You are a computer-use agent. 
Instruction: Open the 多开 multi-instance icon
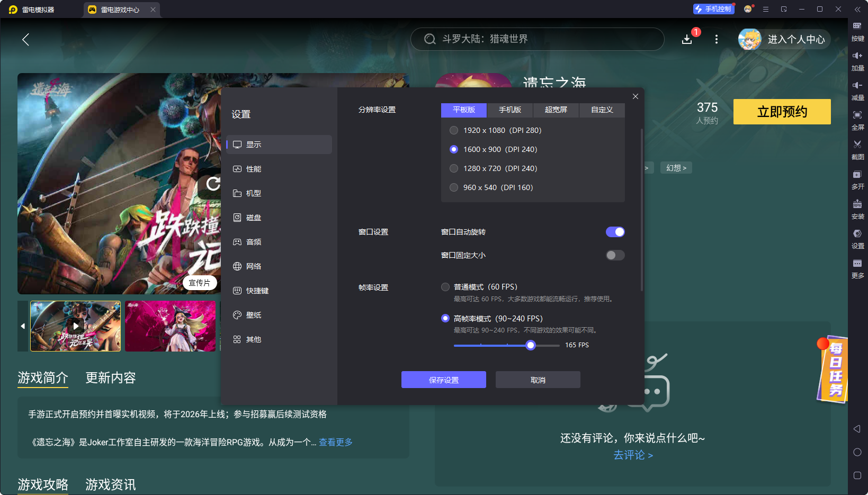(x=857, y=179)
